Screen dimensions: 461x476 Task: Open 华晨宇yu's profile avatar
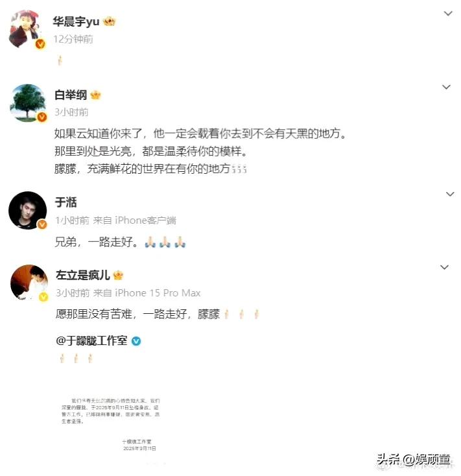pyautogui.click(x=27, y=29)
